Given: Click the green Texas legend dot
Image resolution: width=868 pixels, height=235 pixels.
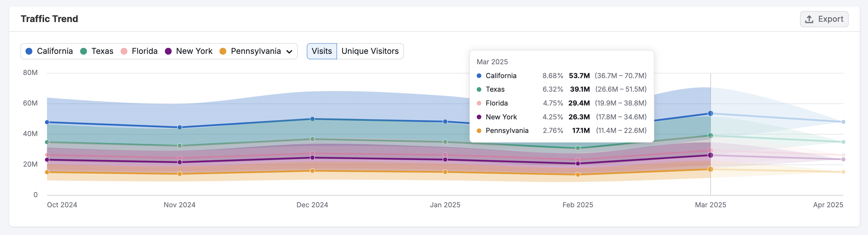Looking at the screenshot, I should click(x=83, y=51).
